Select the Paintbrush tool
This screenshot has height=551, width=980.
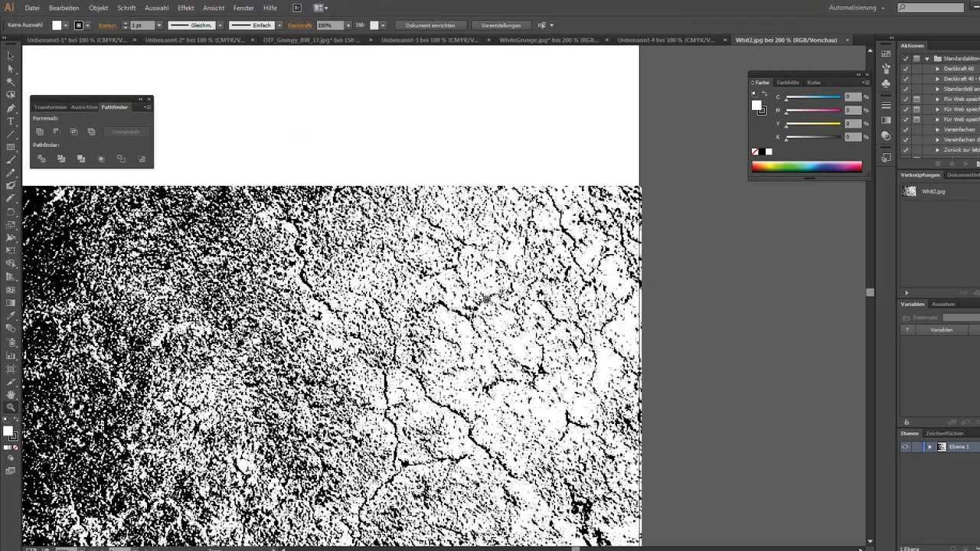coord(11,160)
